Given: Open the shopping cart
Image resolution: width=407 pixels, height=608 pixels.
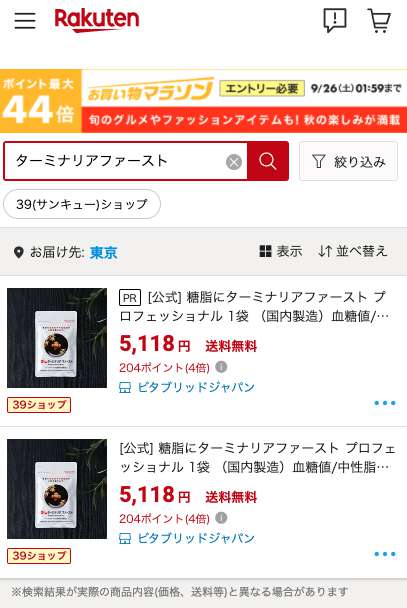Looking at the screenshot, I should click(379, 20).
